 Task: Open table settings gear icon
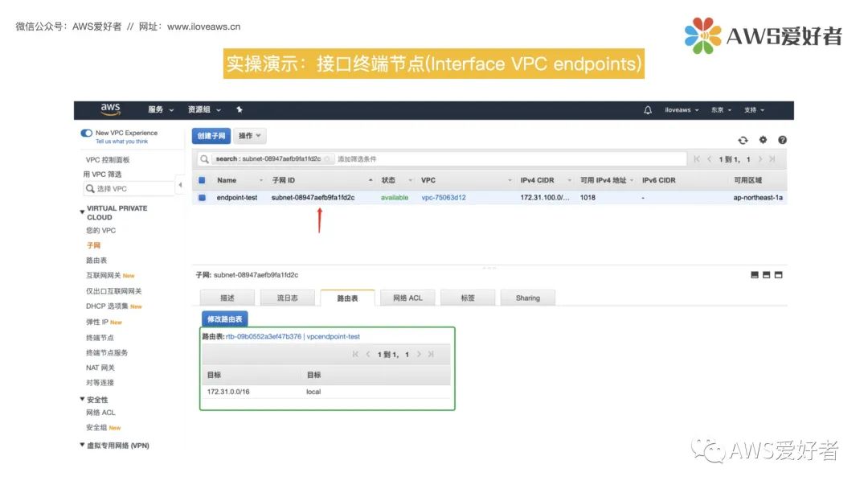point(763,140)
